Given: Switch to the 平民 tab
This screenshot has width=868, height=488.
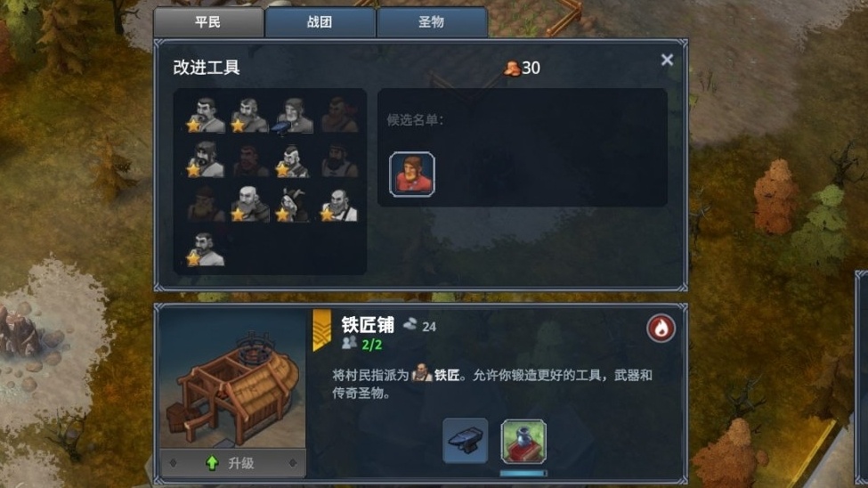Looking at the screenshot, I should point(208,22).
